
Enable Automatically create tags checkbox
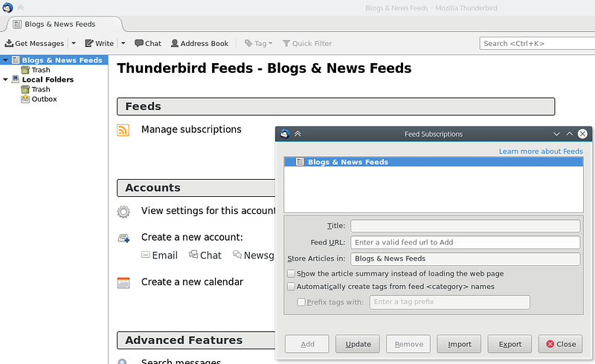pyautogui.click(x=291, y=286)
